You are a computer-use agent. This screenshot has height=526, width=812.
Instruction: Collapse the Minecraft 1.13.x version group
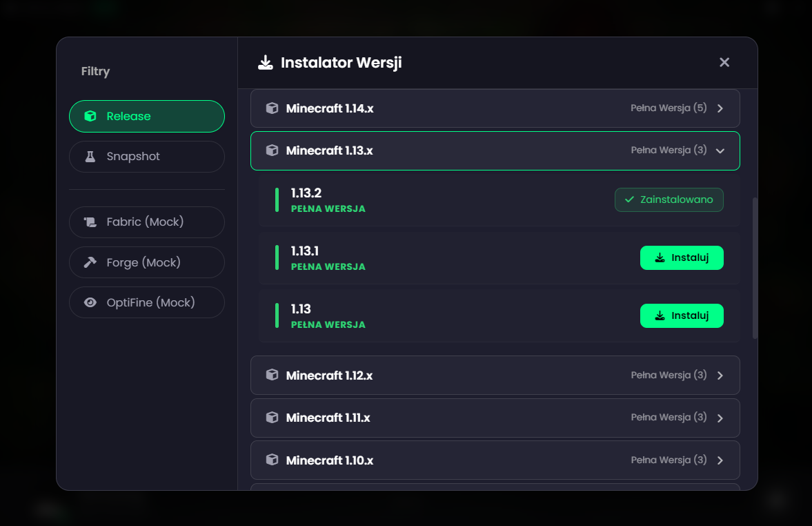(495, 150)
